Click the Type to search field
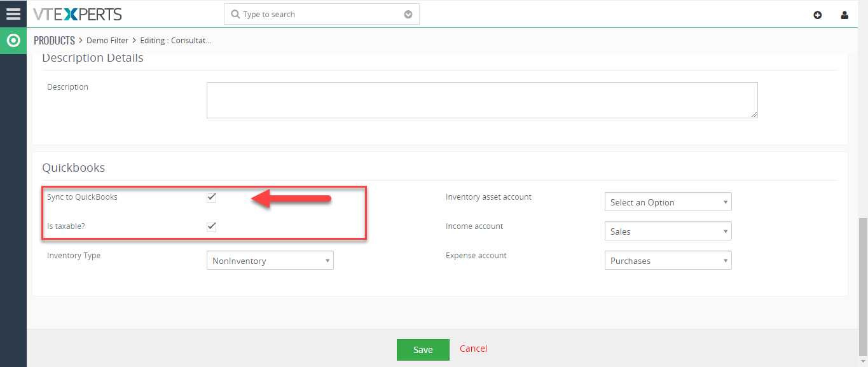This screenshot has width=868, height=367. (322, 14)
